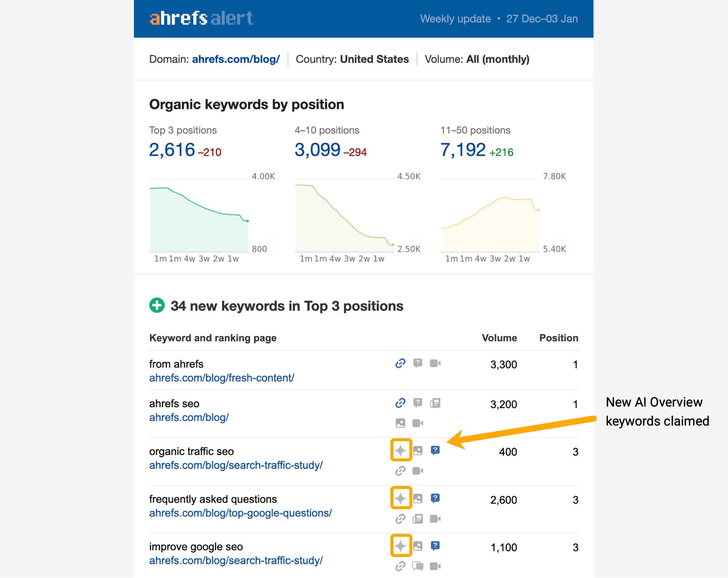Viewport: 728px width, 578px height.
Task: Open the ahrefs.com/blog/top-google-questions/ link
Action: click(240, 513)
